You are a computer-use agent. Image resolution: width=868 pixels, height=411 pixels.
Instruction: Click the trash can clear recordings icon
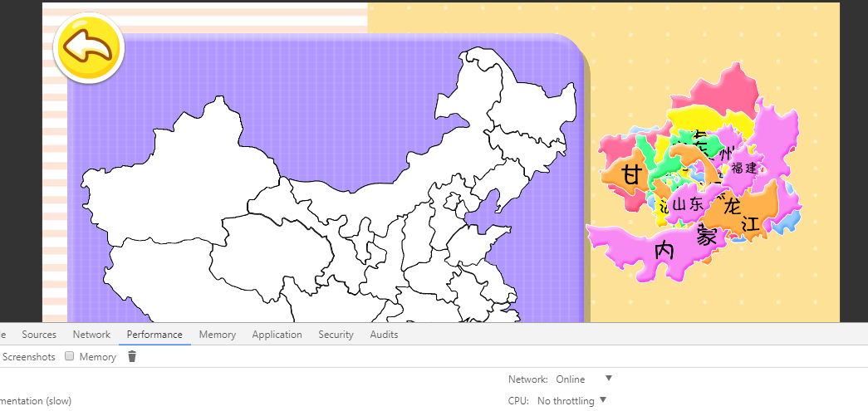click(132, 357)
